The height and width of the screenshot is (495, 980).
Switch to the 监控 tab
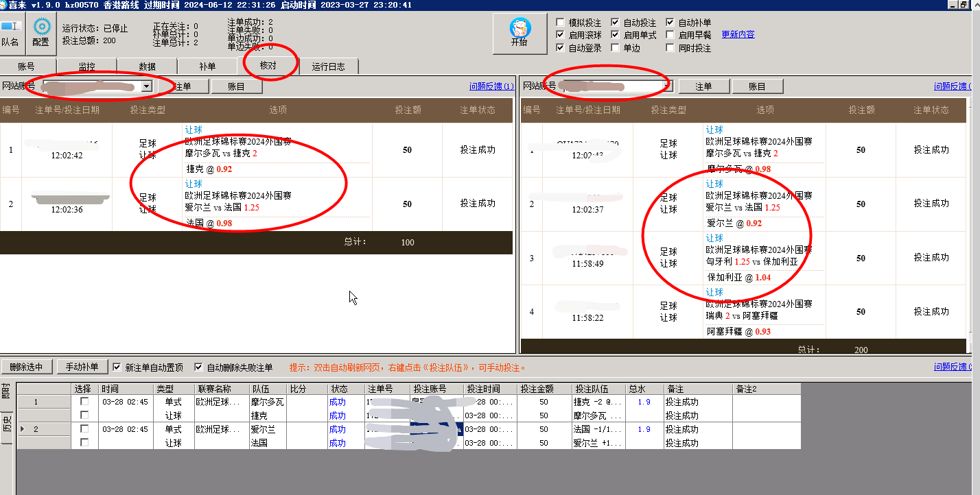point(86,67)
